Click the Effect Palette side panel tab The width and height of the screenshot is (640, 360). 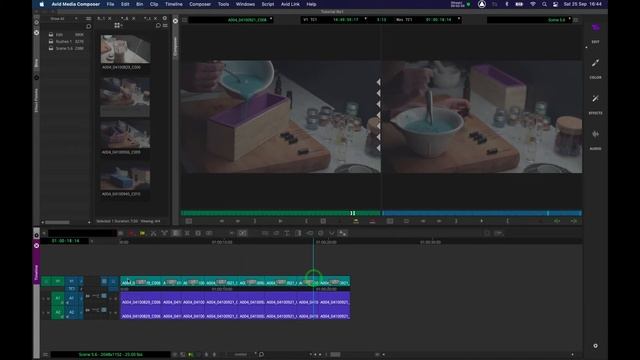(36, 100)
